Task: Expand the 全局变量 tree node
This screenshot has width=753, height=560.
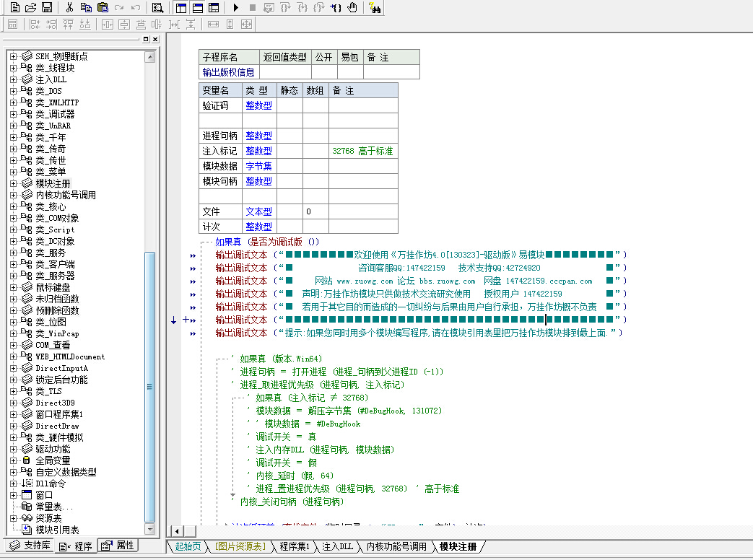Action: point(13,460)
